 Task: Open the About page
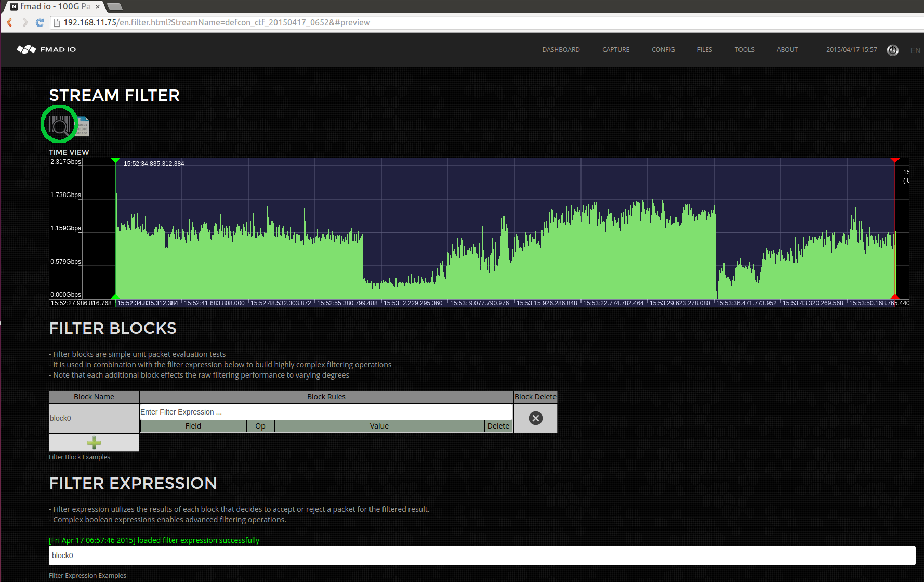(787, 50)
